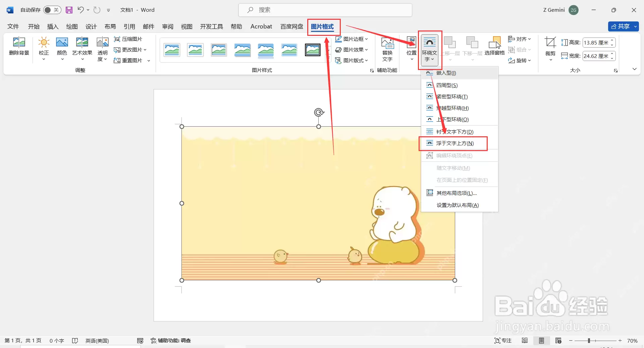The image size is (644, 348).
Task: Open Picture Layout (图片版式) dropdown
Action: pyautogui.click(x=352, y=61)
